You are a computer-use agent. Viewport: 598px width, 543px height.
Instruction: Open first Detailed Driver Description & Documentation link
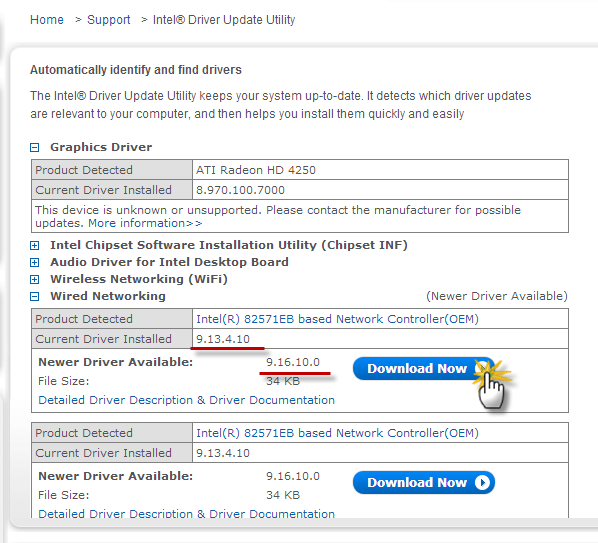coord(186,400)
